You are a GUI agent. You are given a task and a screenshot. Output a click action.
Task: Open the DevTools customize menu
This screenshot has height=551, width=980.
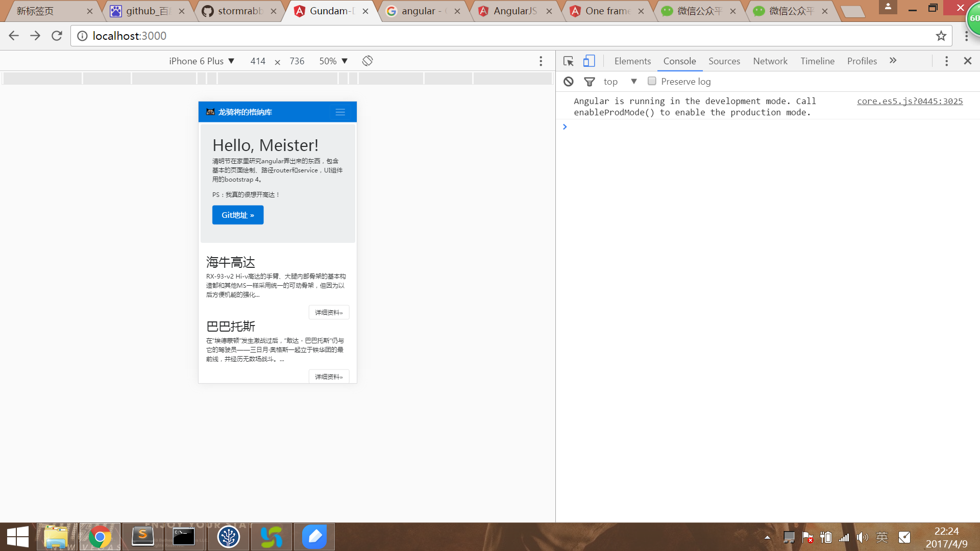pos(946,61)
